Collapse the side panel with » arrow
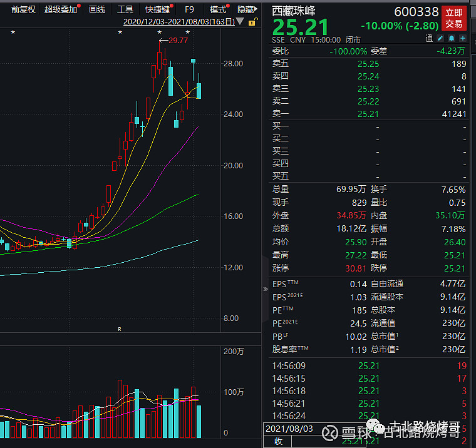 [266, 289]
